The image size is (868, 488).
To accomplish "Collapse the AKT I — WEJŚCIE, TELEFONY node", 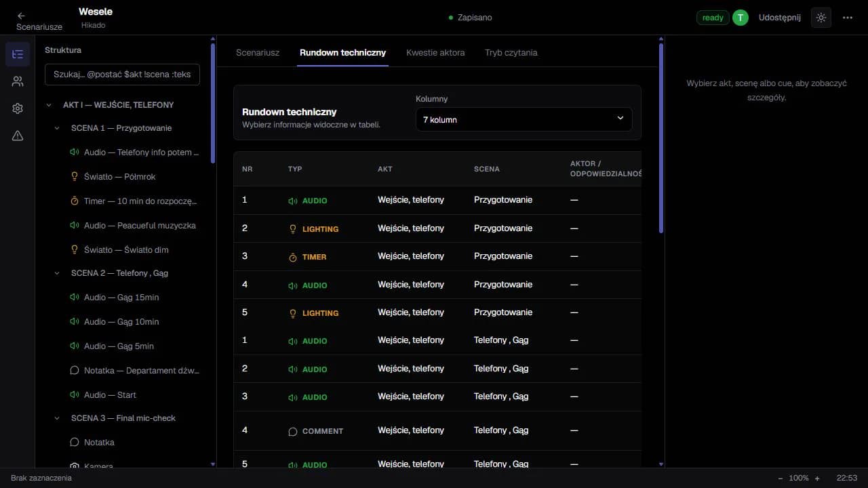I will pos(49,105).
